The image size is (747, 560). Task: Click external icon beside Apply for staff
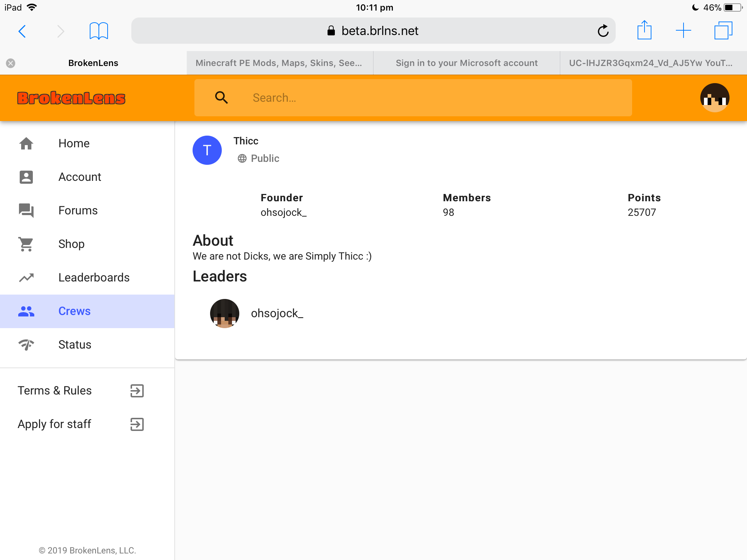[137, 424]
